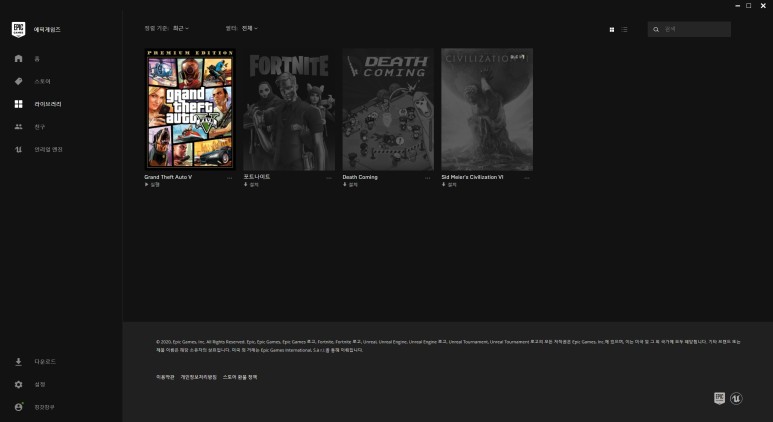Select the 홈 label in the sidebar
The image size is (773, 422).
pos(37,59)
